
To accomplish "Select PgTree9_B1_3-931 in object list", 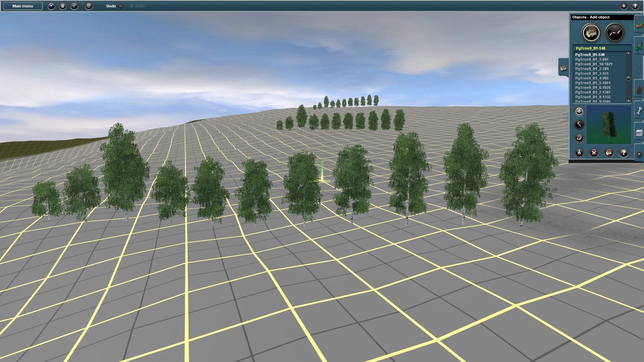I will pyautogui.click(x=592, y=73).
